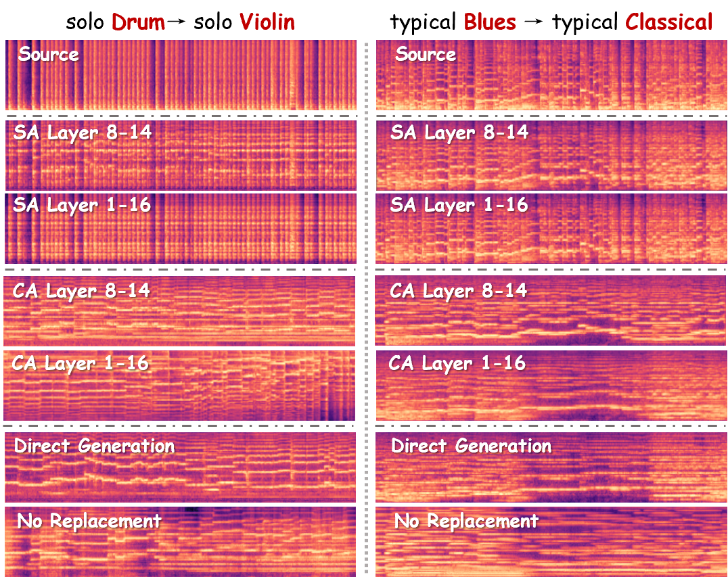Select the left SA Layer 8-14 spectrogram
This screenshot has width=728, height=577.
pos(181,155)
